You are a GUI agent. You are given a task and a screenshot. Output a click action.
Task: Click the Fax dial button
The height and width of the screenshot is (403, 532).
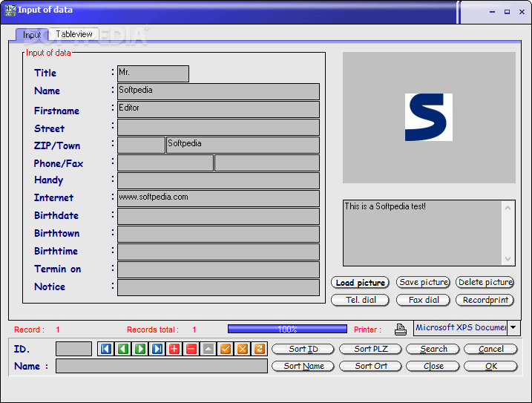pyautogui.click(x=424, y=300)
